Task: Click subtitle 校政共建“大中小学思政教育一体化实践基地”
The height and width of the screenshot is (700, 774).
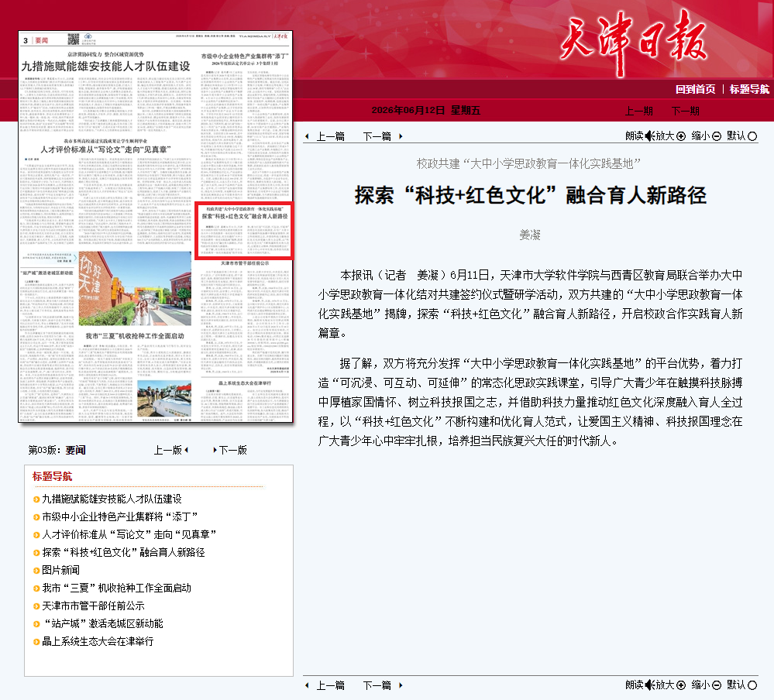Action: coord(528,164)
